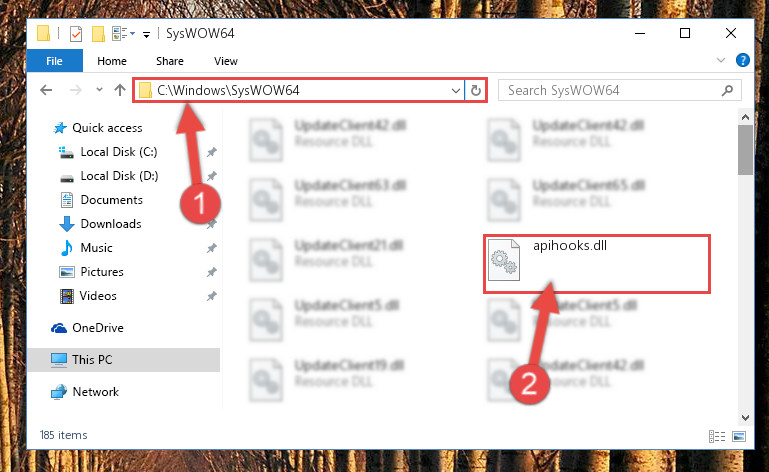The image size is (769, 472).
Task: Switch to the View ribbon tab
Action: tap(226, 61)
